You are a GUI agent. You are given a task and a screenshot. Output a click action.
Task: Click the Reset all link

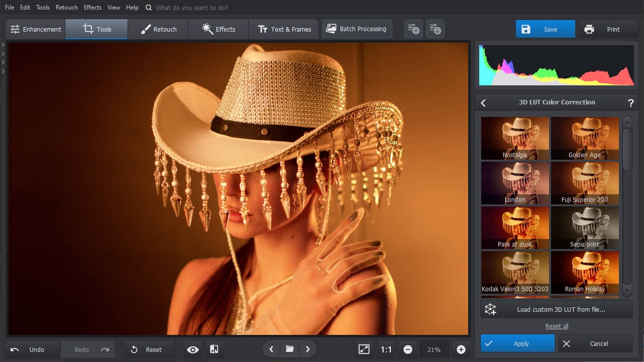point(557,326)
